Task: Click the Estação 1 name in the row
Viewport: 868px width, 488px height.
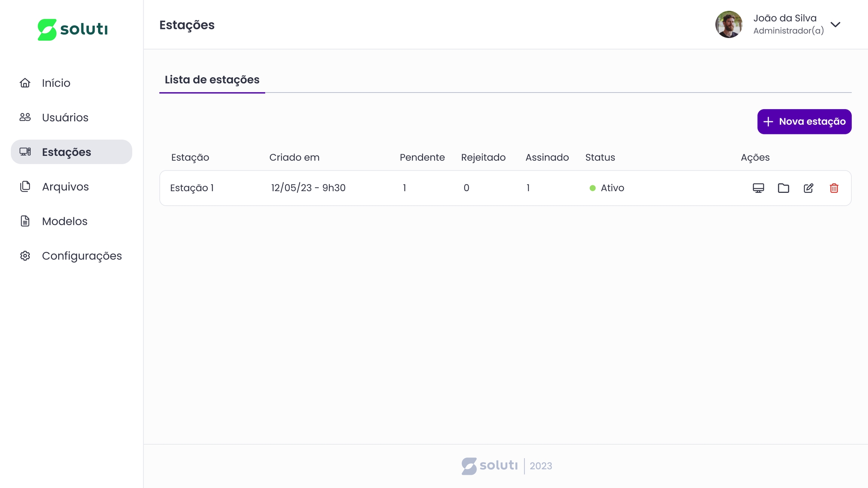Action: pyautogui.click(x=192, y=188)
